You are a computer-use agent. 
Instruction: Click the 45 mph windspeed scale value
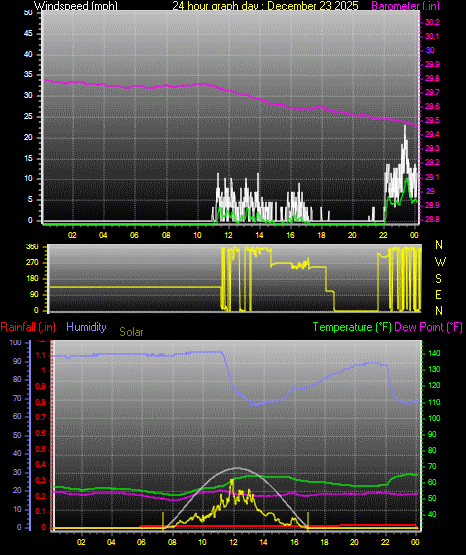tap(28, 34)
